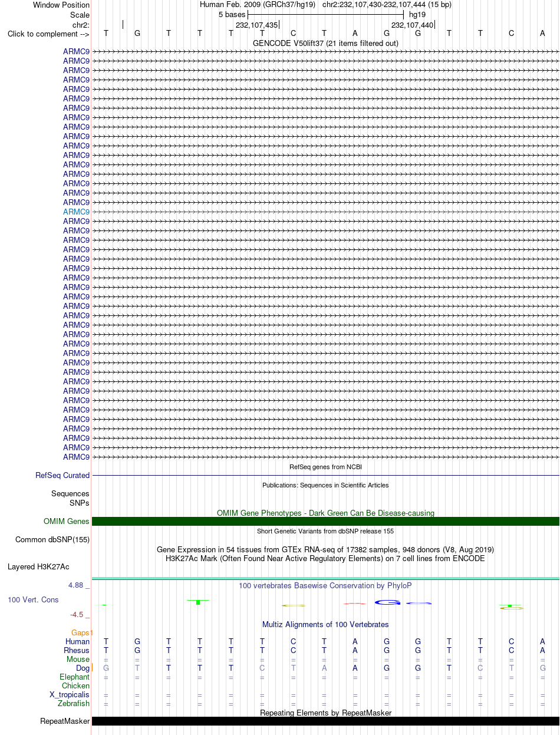Image resolution: width=560 pixels, height=735 pixels.
Task: Click the Scale label in left margin
Action: 80,15
